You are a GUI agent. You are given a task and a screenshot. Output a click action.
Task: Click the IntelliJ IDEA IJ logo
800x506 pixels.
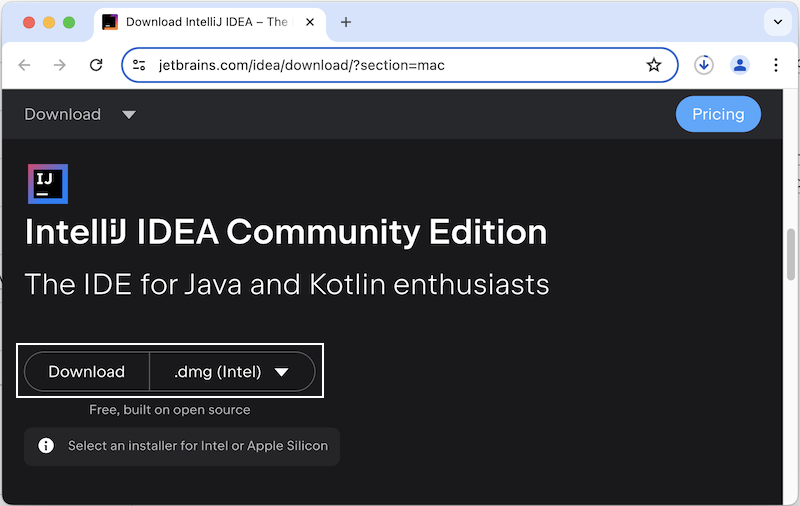point(48,184)
